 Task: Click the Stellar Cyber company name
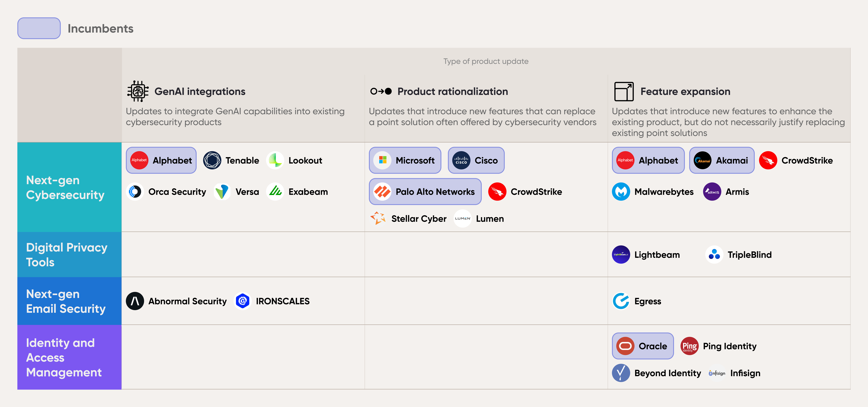(419, 219)
